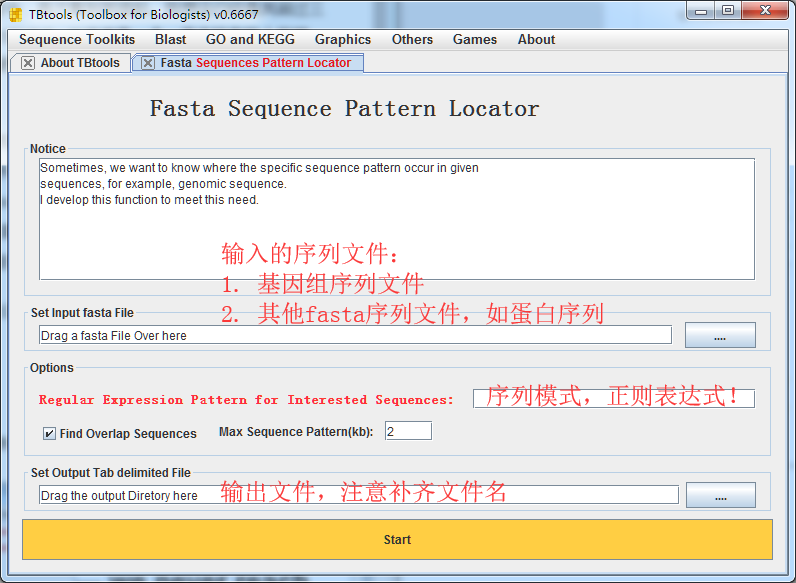
Task: Click "I develop this function to meet this need."
Action: [149, 200]
